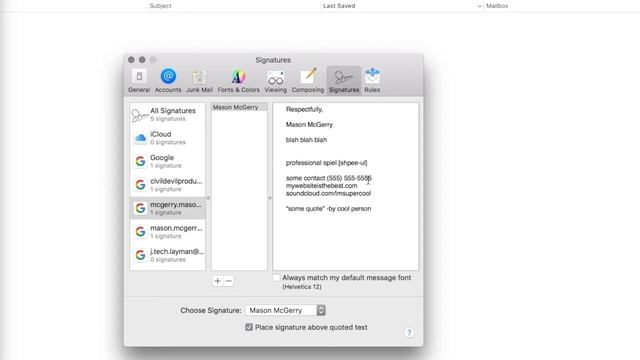Open the Rules preferences pane

click(372, 81)
